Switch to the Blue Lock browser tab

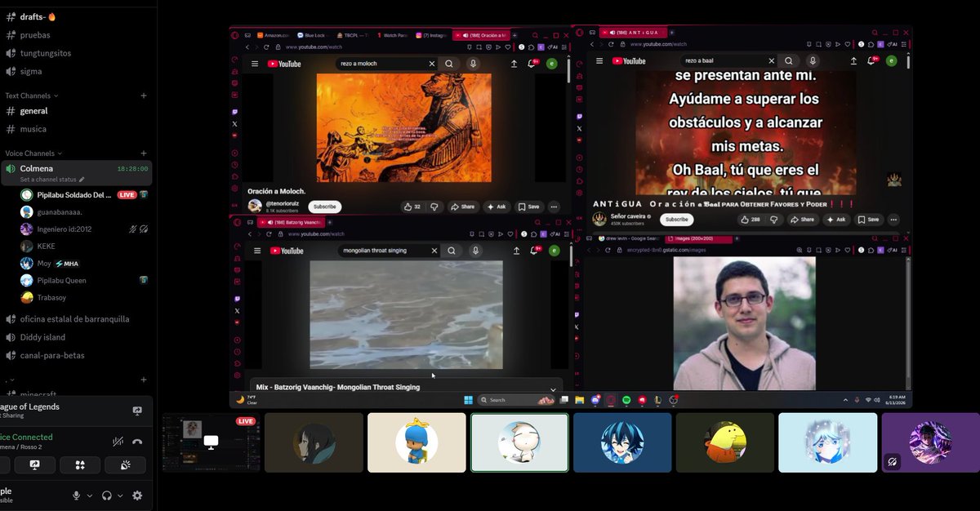pos(314,35)
